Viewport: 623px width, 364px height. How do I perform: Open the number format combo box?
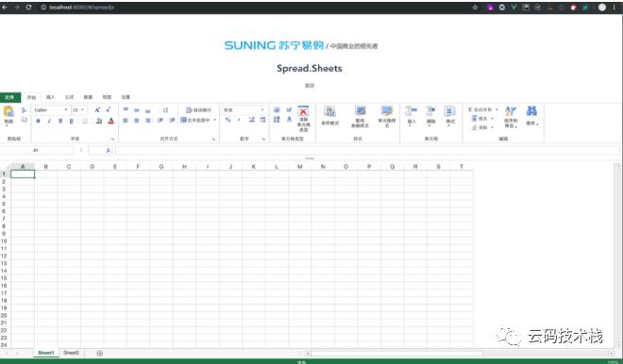pyautogui.click(x=244, y=110)
